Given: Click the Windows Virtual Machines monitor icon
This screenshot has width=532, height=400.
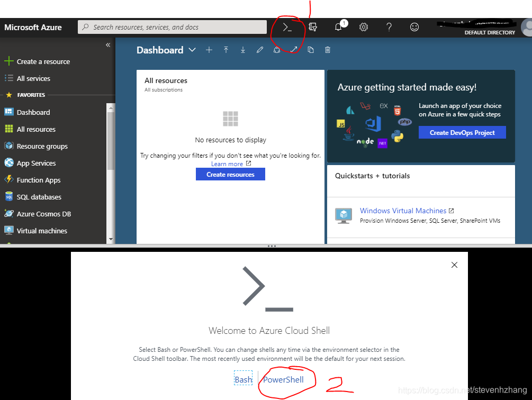Looking at the screenshot, I should click(x=344, y=215).
